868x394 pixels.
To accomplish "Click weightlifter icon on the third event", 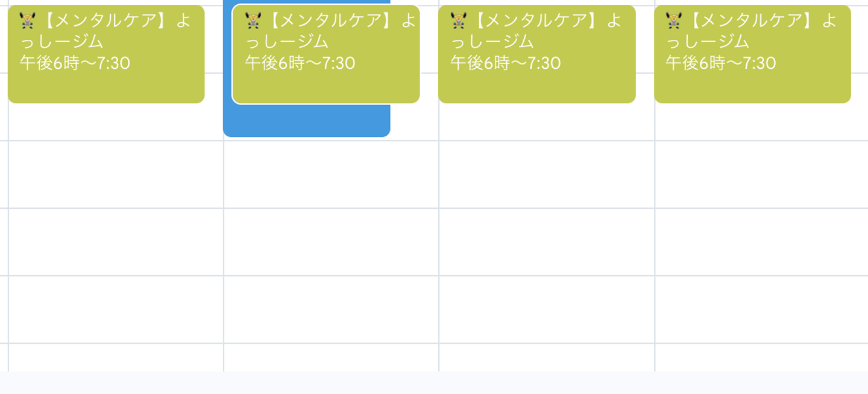I will (x=459, y=21).
